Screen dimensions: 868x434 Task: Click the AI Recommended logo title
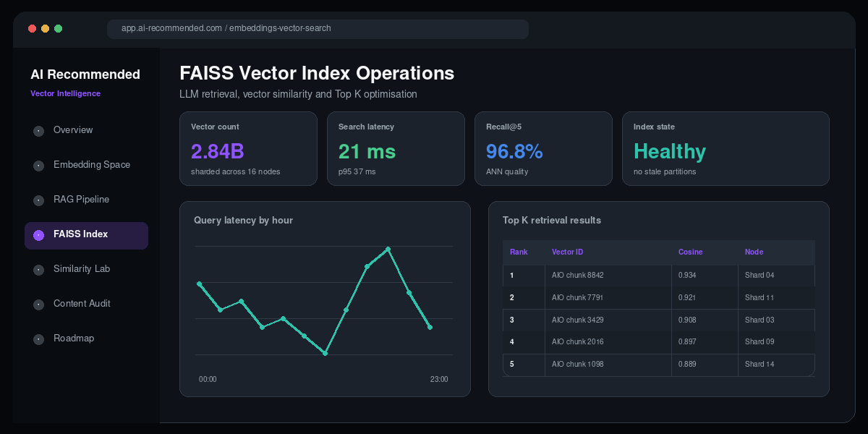click(85, 75)
